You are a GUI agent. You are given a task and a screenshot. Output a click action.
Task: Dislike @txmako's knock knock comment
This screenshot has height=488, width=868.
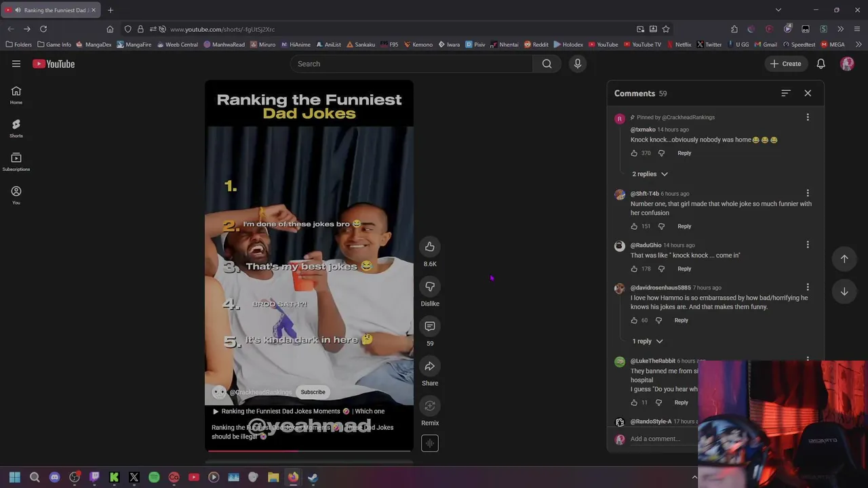point(661,153)
